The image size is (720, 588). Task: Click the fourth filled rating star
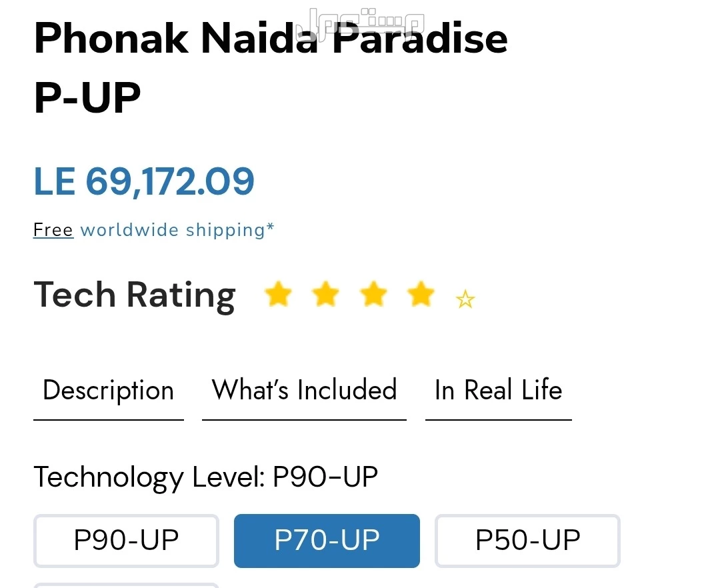coord(421,294)
